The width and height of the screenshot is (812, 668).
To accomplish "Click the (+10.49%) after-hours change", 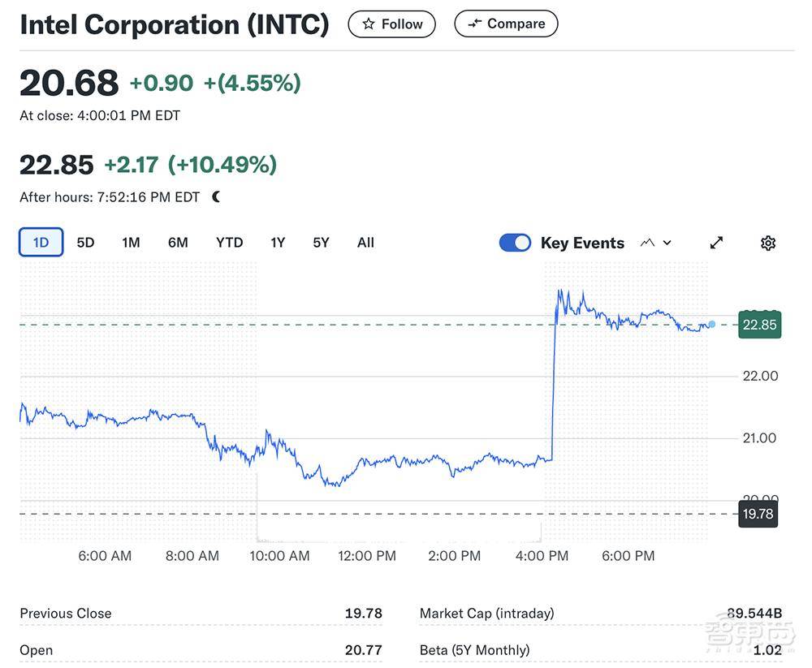I will (x=222, y=166).
